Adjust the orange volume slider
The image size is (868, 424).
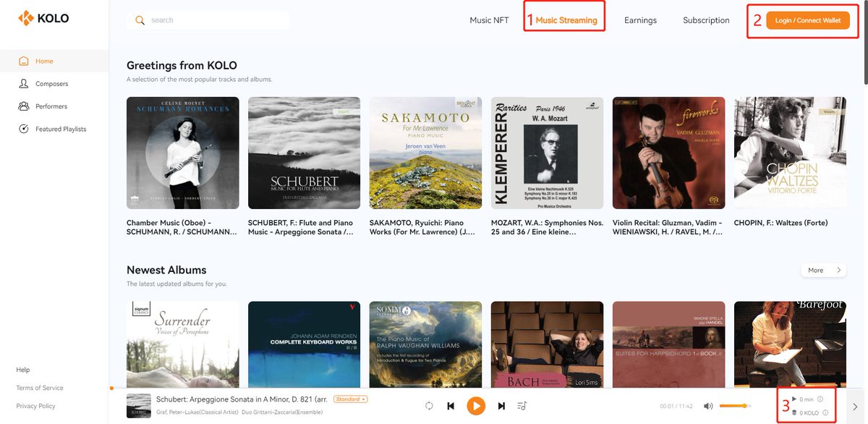click(x=736, y=406)
